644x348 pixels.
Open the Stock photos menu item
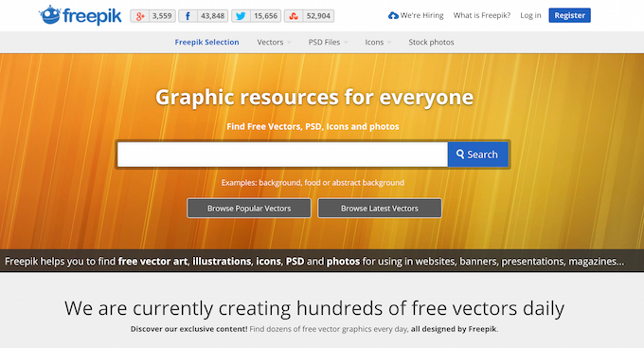431,42
